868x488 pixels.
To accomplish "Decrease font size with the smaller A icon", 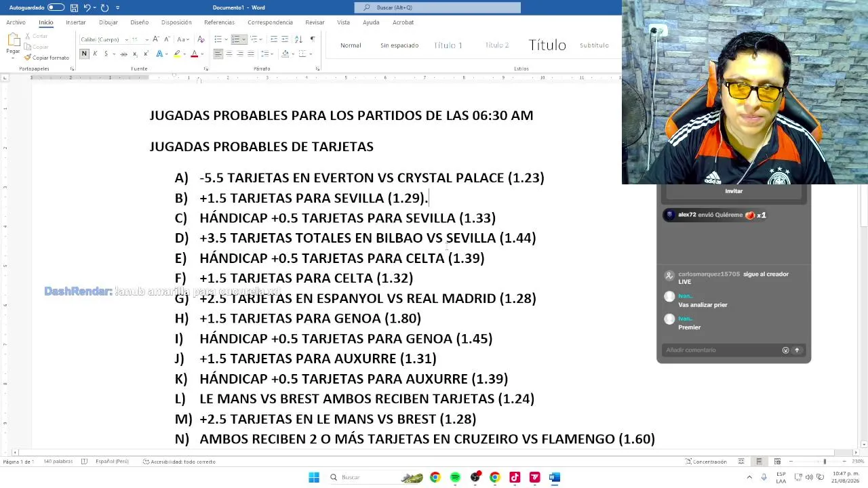I will tap(167, 39).
